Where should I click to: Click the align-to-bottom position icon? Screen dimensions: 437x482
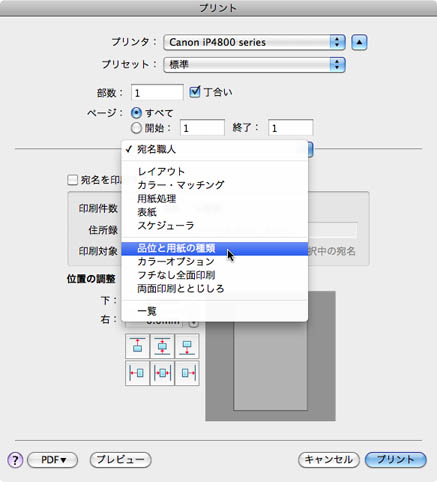(187, 346)
